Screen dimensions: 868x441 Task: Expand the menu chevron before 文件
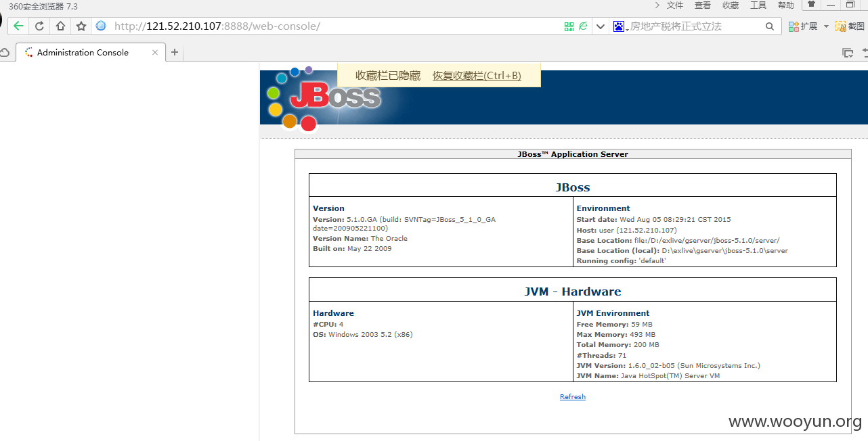tap(657, 5)
